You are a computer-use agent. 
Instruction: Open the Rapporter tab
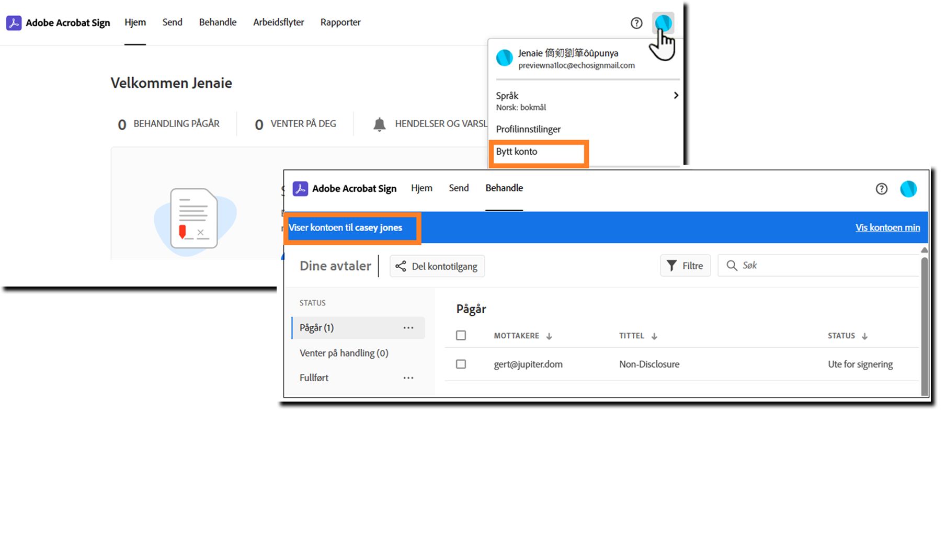(x=340, y=22)
